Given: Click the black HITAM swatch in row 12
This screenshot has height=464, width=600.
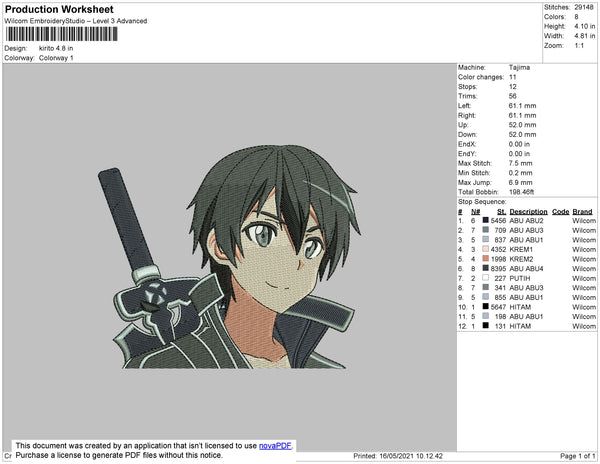Looking at the screenshot, I should click(486, 326).
